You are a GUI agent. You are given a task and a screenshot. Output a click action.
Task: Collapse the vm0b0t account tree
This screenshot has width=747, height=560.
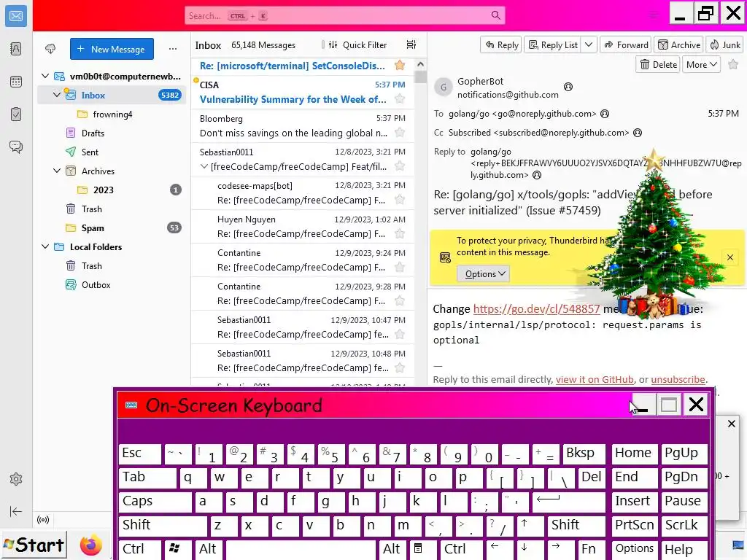45,76
